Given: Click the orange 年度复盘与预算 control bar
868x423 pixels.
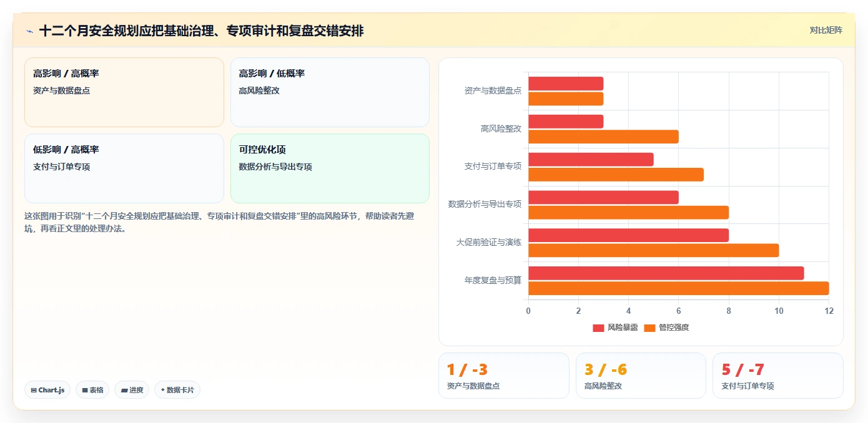Looking at the screenshot, I should (678, 288).
